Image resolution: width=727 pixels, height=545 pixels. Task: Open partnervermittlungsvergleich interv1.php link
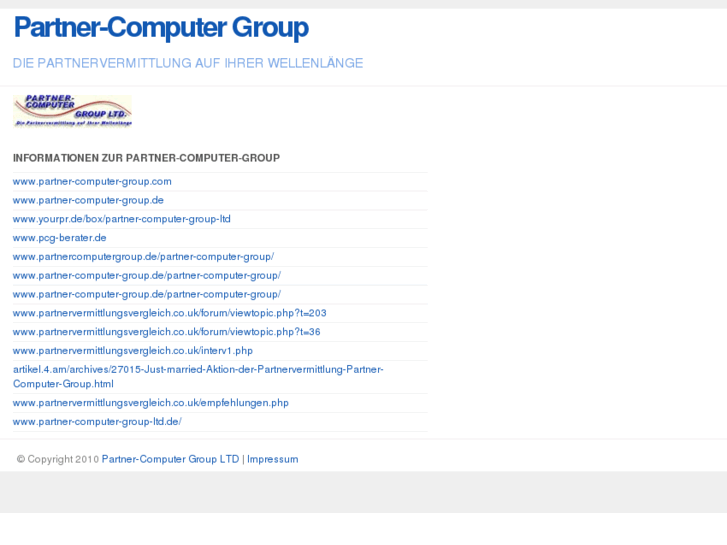click(x=133, y=351)
